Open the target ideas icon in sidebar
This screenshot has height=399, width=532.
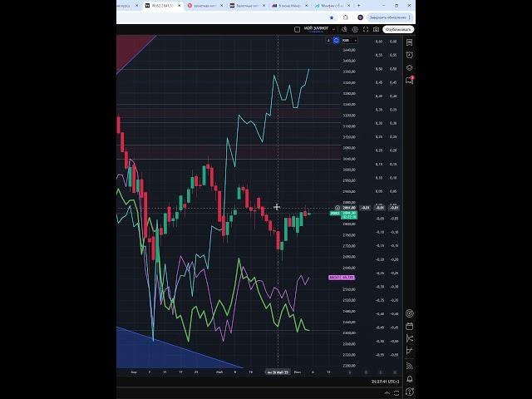tap(410, 313)
